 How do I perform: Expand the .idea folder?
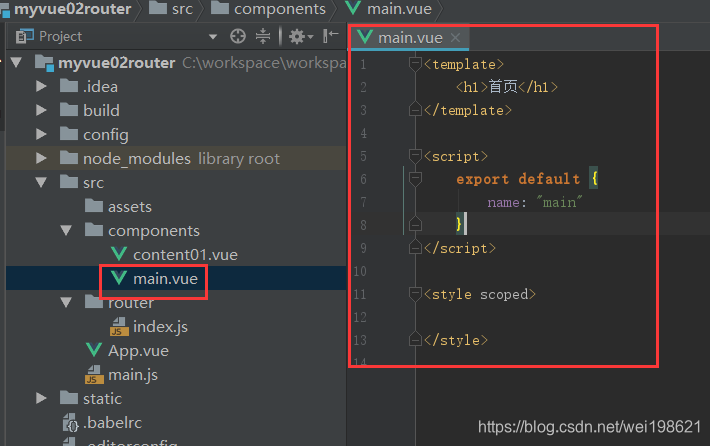coord(41,86)
